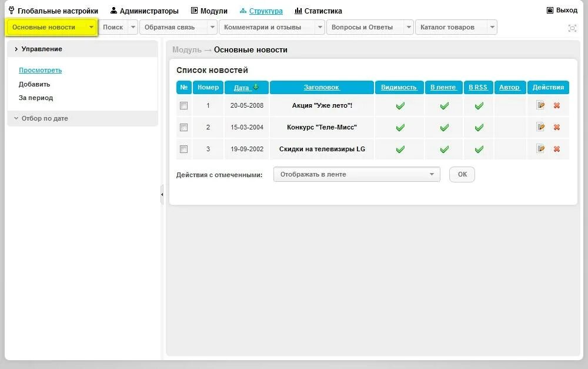Open Администраторы menu
The height and width of the screenshot is (369, 588).
(145, 11)
